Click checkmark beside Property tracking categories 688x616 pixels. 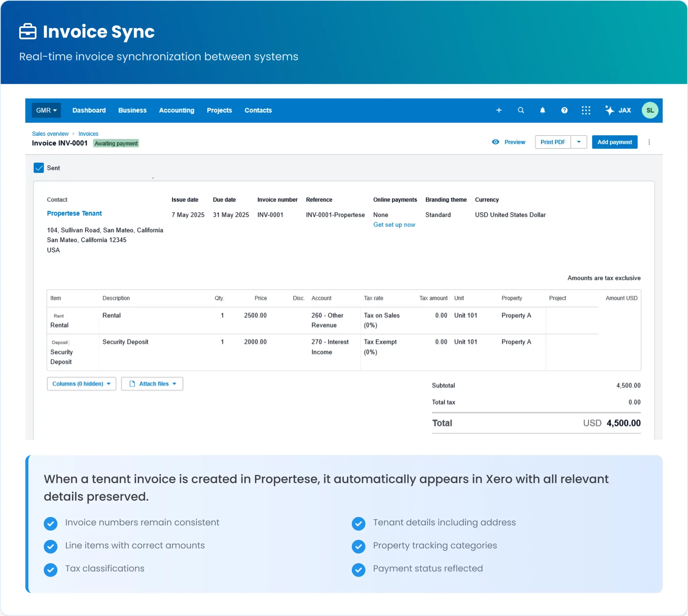point(359,546)
